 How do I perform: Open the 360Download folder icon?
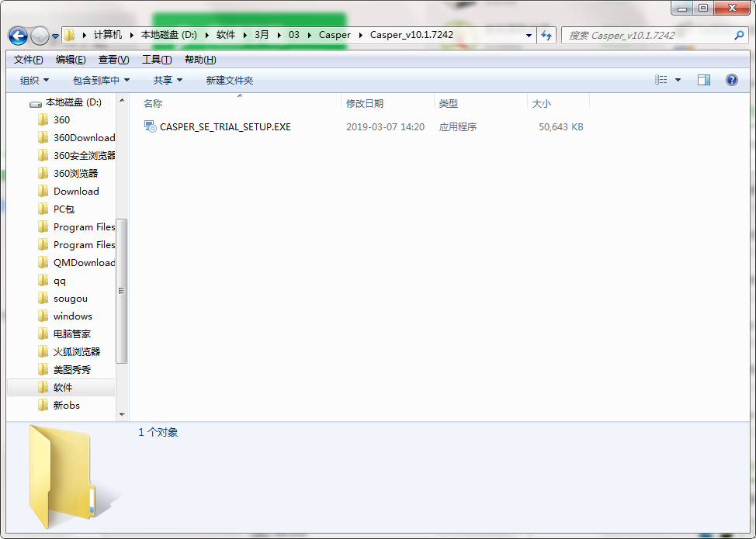click(43, 138)
